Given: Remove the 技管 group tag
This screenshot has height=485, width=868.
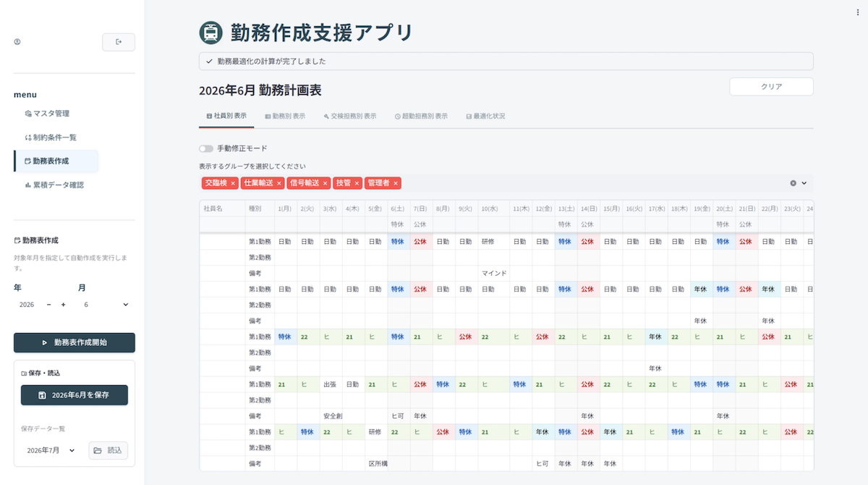Looking at the screenshot, I should tap(357, 184).
